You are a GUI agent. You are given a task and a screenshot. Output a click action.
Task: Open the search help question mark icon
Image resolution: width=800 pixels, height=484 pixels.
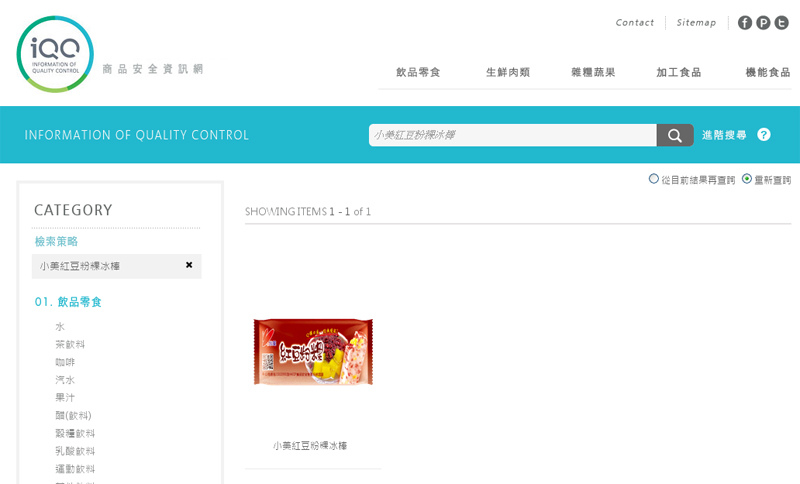[764, 135]
